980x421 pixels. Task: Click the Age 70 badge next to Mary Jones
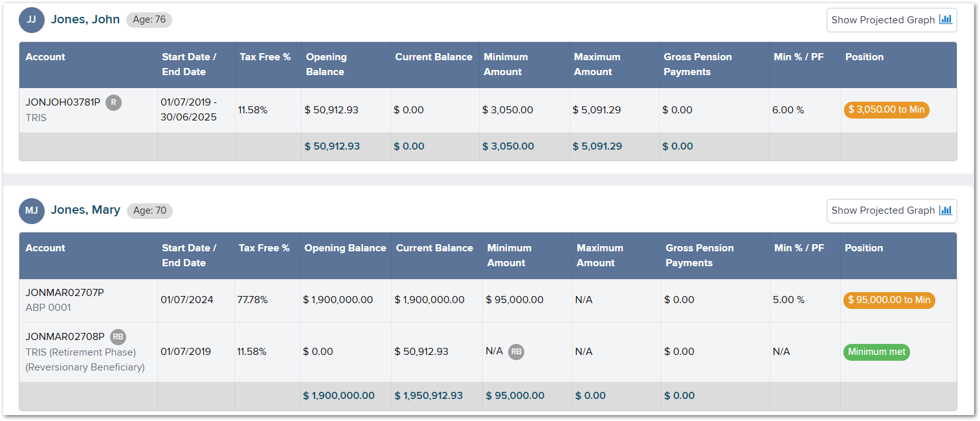[x=150, y=210]
